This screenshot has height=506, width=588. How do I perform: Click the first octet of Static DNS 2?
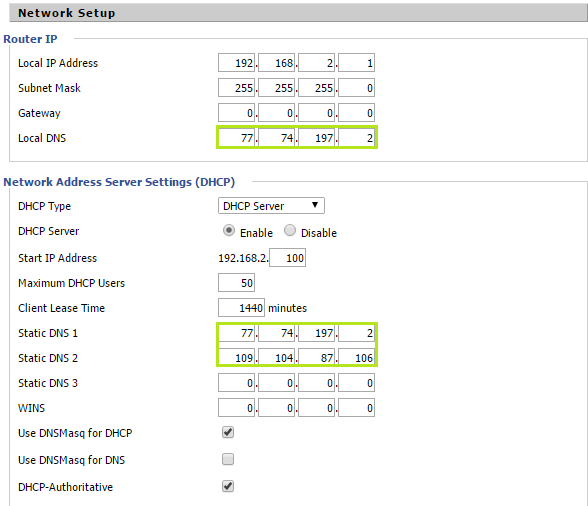pos(237,358)
